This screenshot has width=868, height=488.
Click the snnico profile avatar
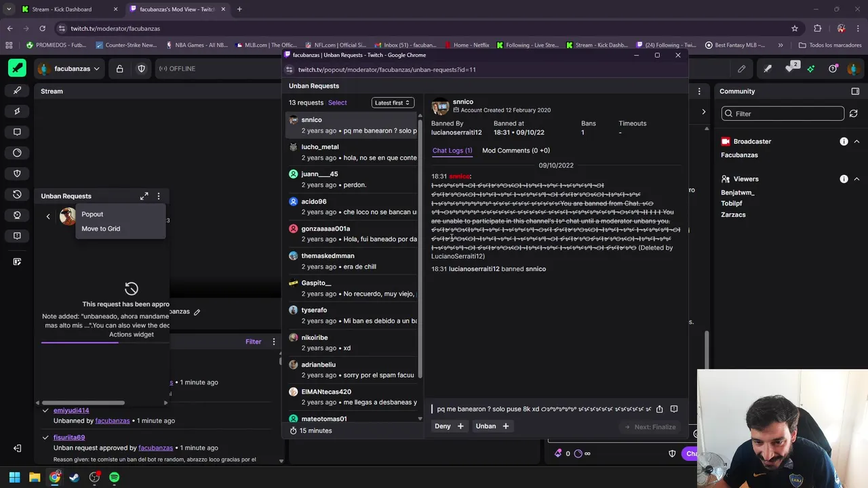[x=440, y=106]
